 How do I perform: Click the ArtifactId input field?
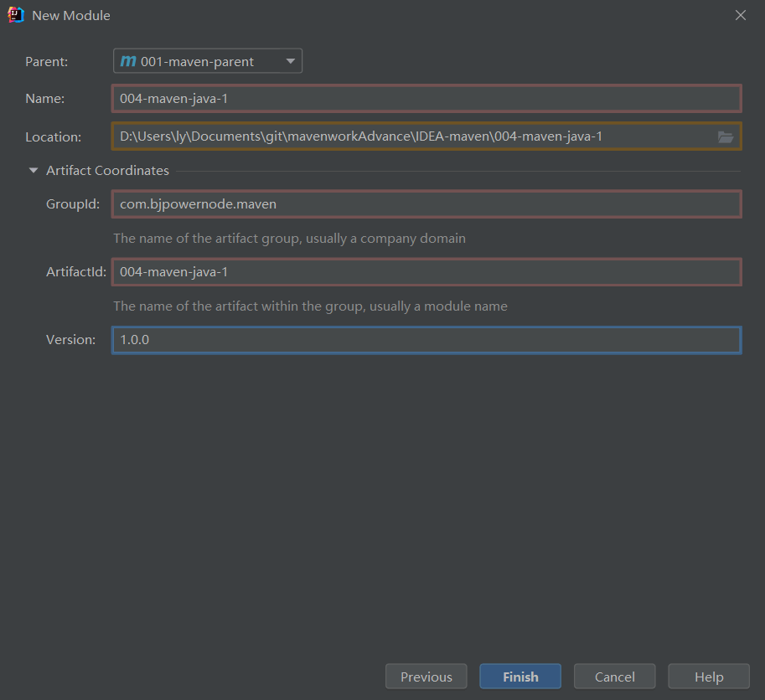click(x=426, y=272)
